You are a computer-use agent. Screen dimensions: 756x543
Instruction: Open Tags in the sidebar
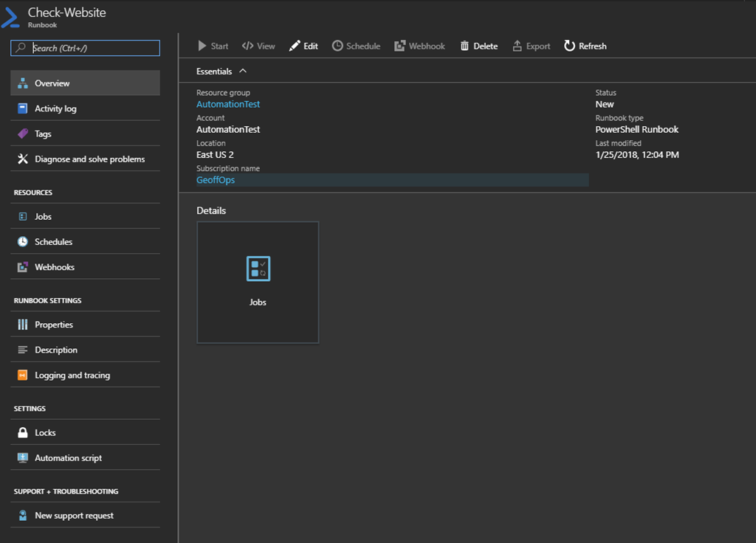43,134
